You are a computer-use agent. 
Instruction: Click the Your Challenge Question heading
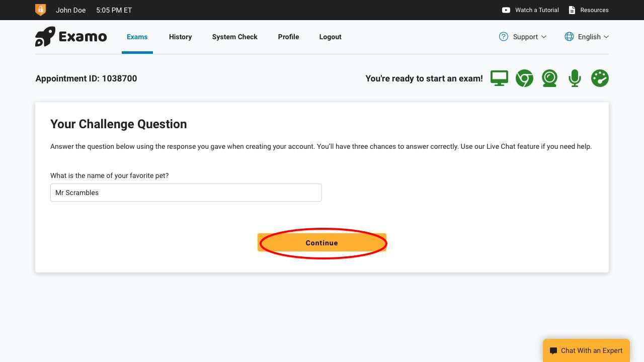[119, 124]
